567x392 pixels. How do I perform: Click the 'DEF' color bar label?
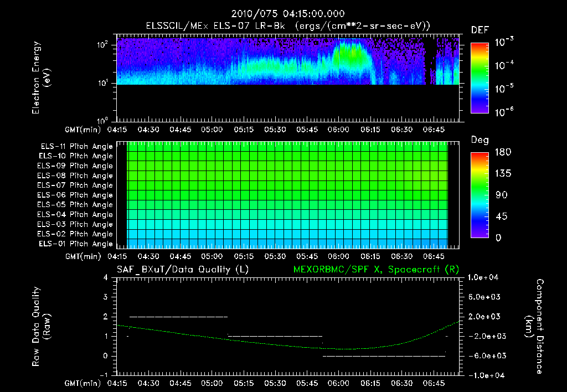click(480, 30)
